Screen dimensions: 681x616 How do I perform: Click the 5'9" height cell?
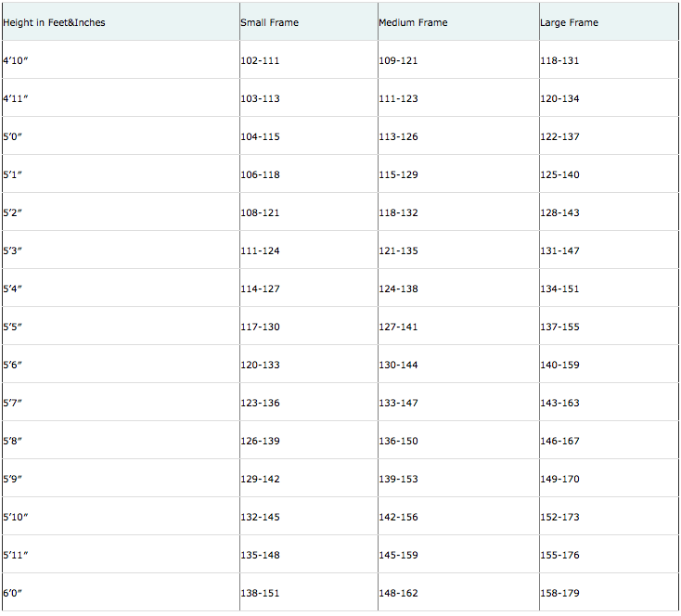click(x=12, y=479)
